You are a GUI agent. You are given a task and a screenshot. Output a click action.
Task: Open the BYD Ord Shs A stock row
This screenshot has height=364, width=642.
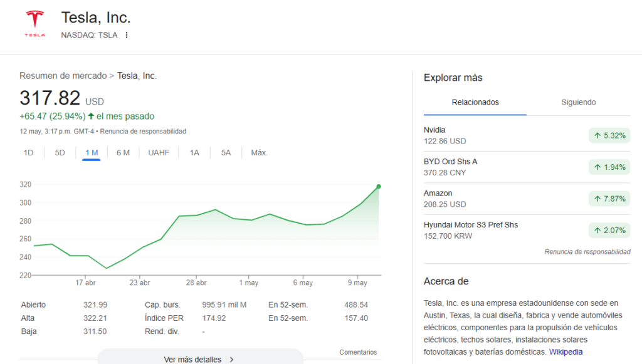point(527,167)
